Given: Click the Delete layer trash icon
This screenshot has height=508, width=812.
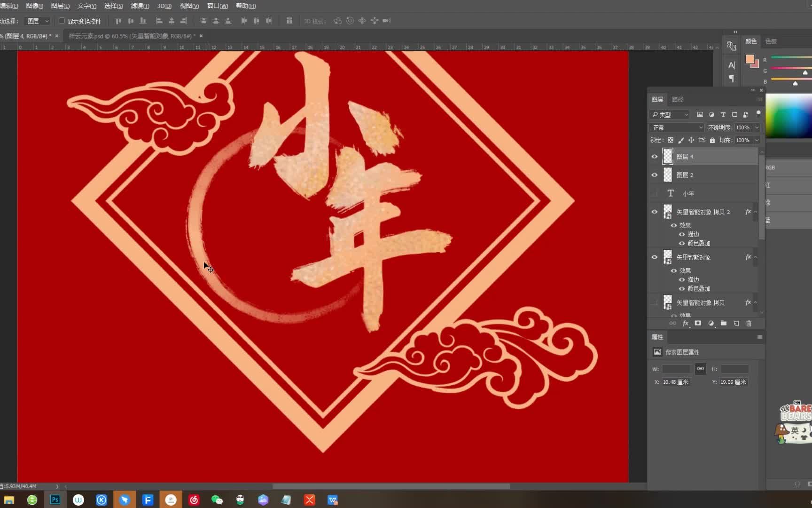Looking at the screenshot, I should click(x=749, y=323).
